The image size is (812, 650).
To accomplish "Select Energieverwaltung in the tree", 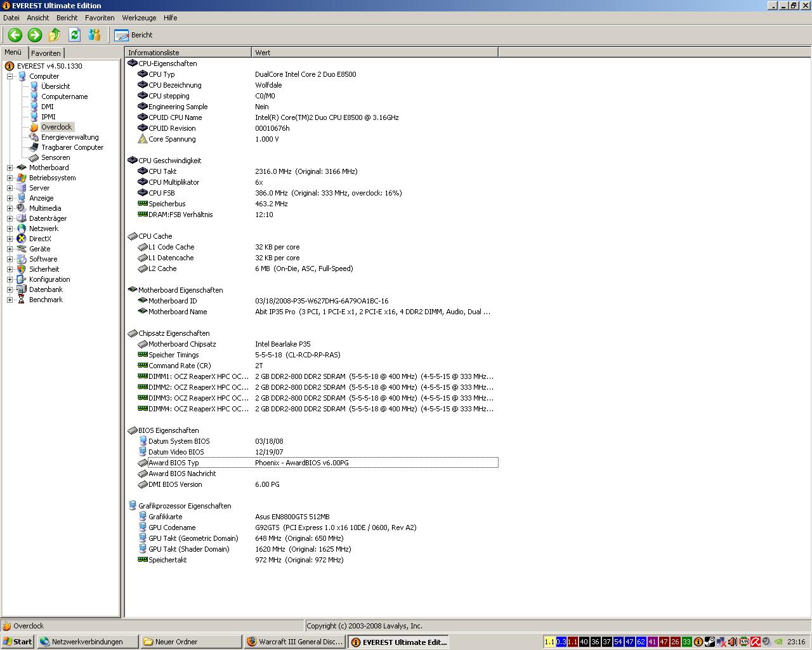I will 70,137.
